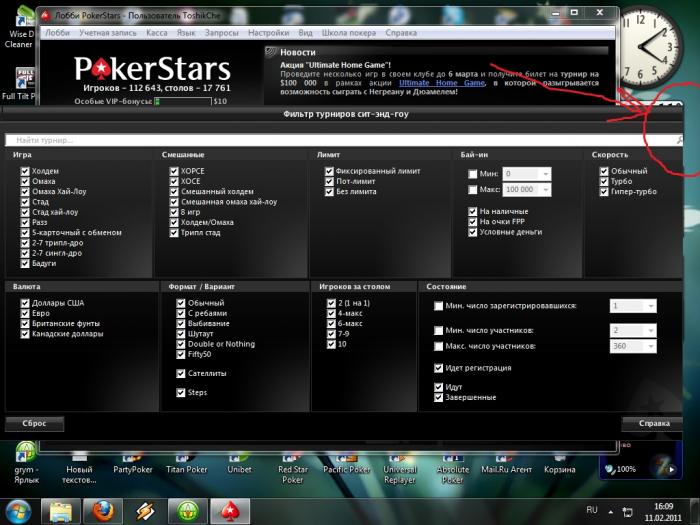Screen dimensions: 700x525
Task: Toggle Гипер-турбо speed checkbox
Action: (x=604, y=192)
